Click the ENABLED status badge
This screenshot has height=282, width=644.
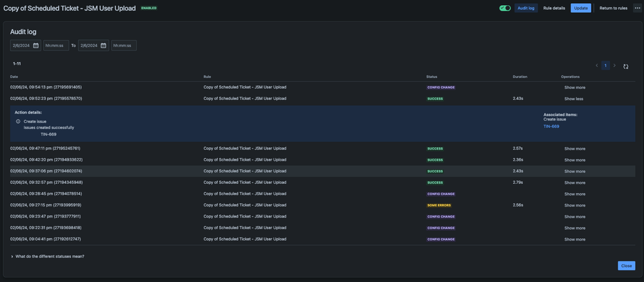[x=149, y=8]
